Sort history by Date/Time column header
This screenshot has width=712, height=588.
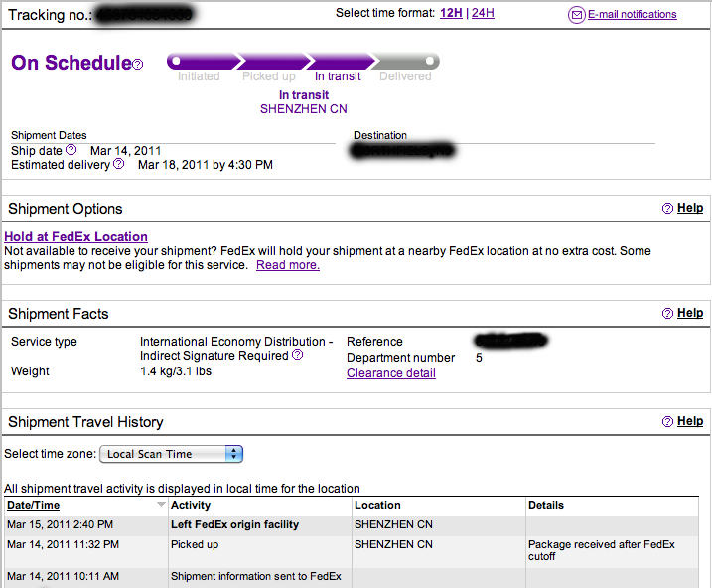coord(33,505)
